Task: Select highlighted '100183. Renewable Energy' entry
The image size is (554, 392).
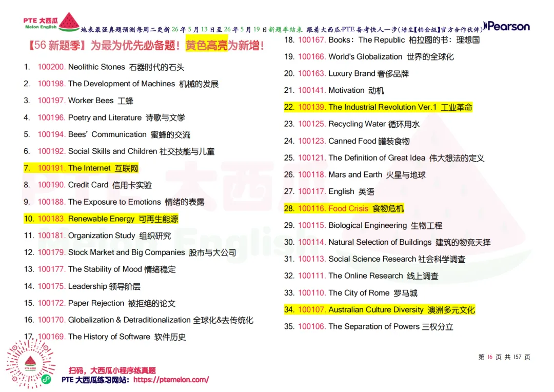Action: [101, 219]
